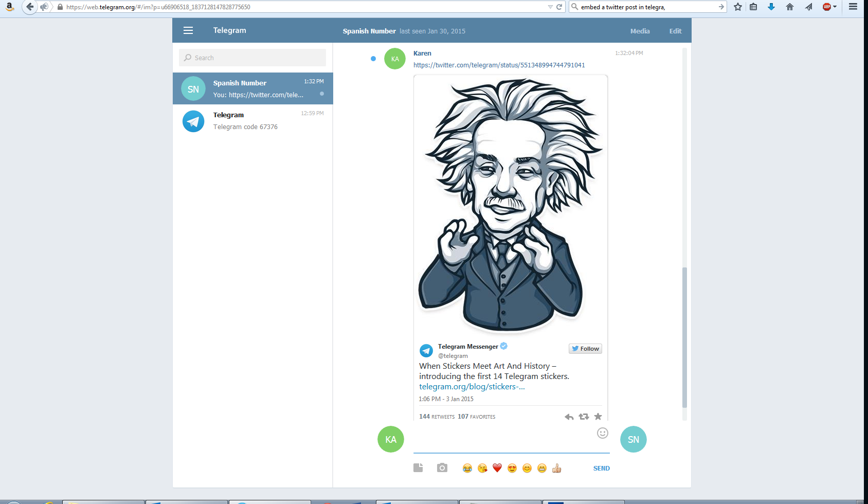Viewport: 868px width, 504px height.
Task: Click the chat scrollbar thumb
Action: [684, 337]
